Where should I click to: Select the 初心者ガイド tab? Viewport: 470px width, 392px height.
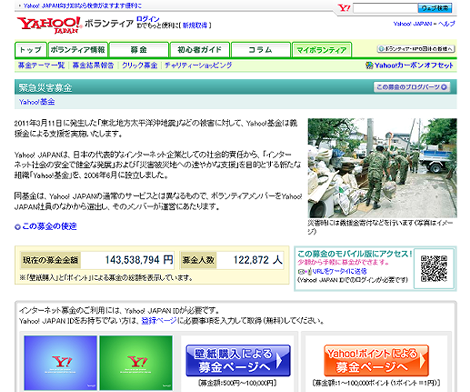[200, 50]
